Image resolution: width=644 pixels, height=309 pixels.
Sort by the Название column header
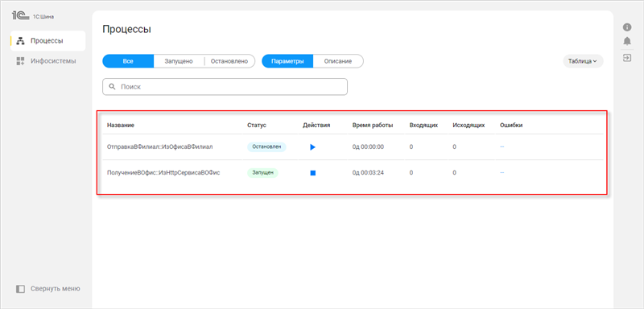pos(121,126)
